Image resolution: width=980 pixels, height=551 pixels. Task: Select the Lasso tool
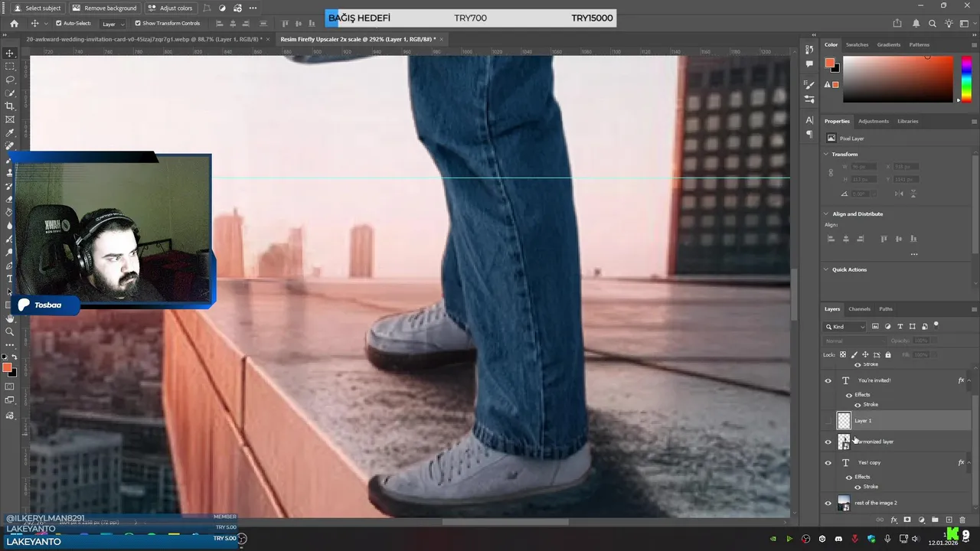(x=10, y=80)
